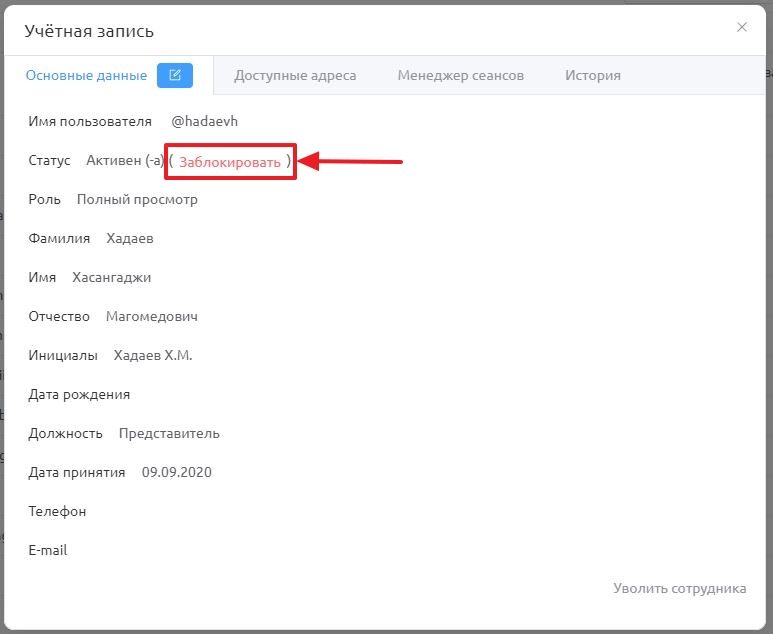Select the username @hadaevh
This screenshot has width=773, height=634.
pyautogui.click(x=205, y=121)
